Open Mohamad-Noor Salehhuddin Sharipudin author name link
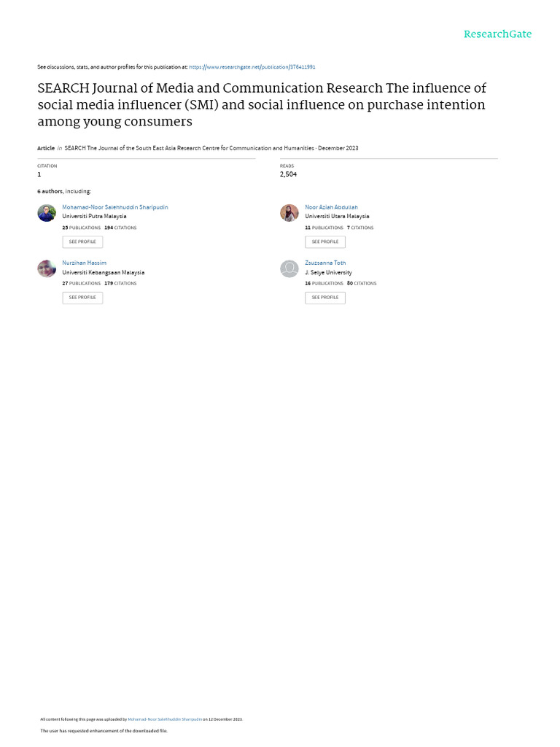 point(115,207)
